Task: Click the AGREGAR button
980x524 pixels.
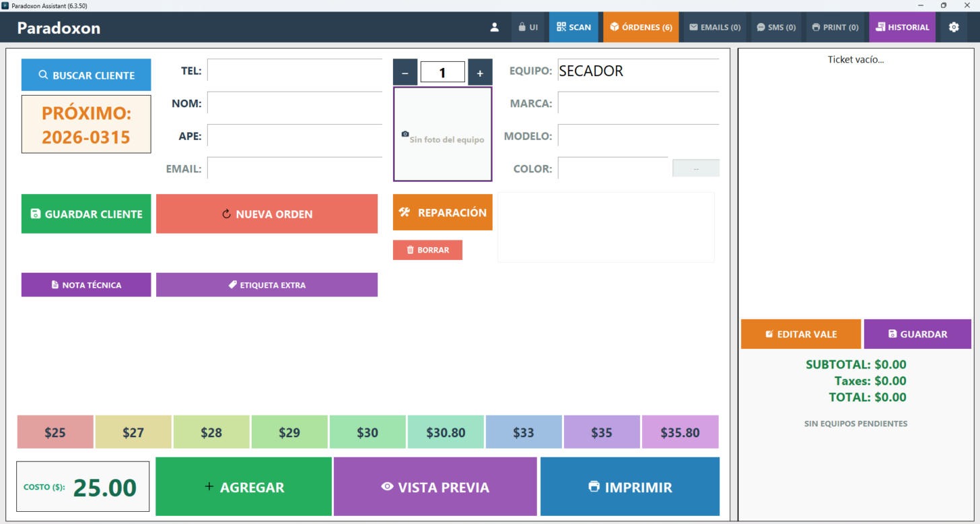Action: click(244, 486)
